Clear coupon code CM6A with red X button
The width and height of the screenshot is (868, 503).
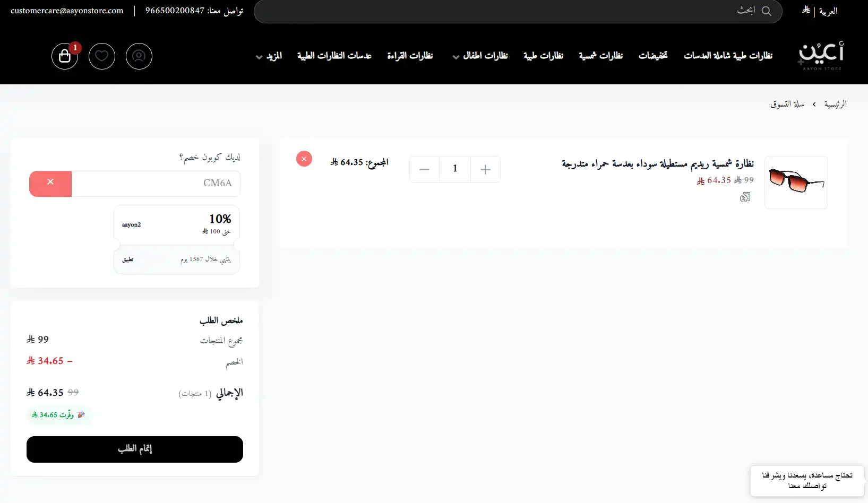coord(50,184)
